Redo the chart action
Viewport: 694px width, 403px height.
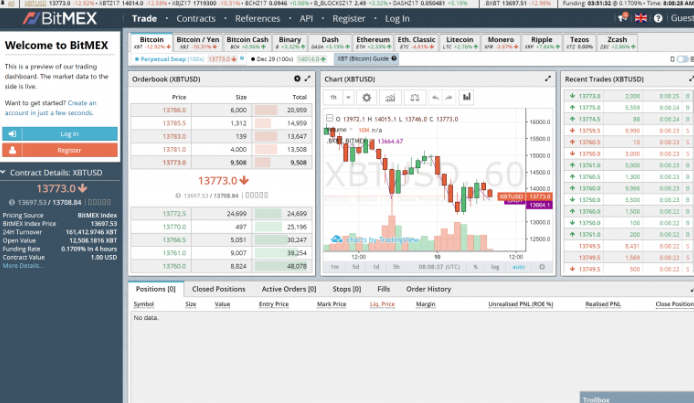[449, 97]
